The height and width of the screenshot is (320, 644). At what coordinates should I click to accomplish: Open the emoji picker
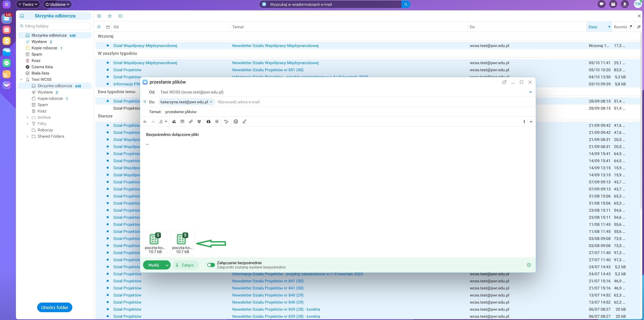tap(236, 122)
